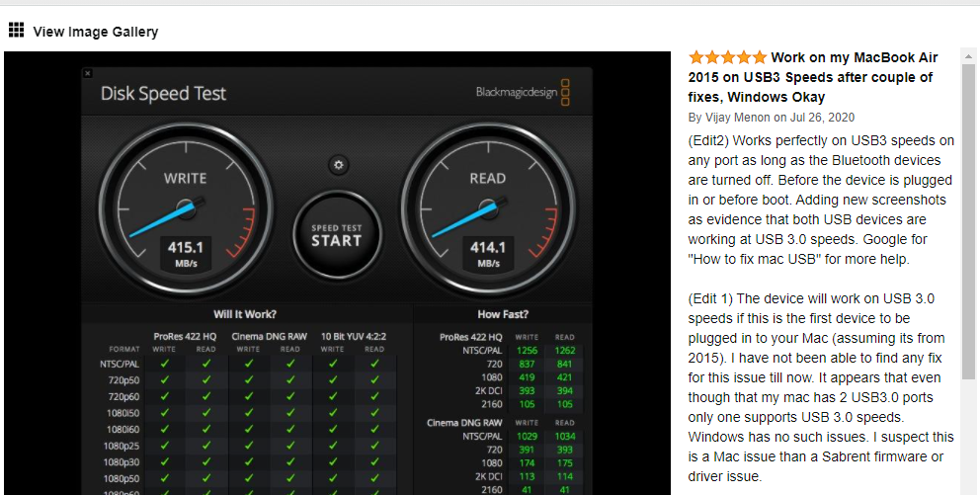
Task: Click the Disk Speed Test screenshot image
Action: 337,273
